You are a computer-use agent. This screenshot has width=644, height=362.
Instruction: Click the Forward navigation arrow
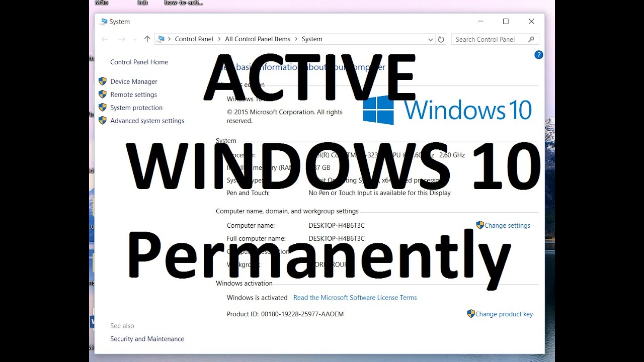(x=121, y=39)
